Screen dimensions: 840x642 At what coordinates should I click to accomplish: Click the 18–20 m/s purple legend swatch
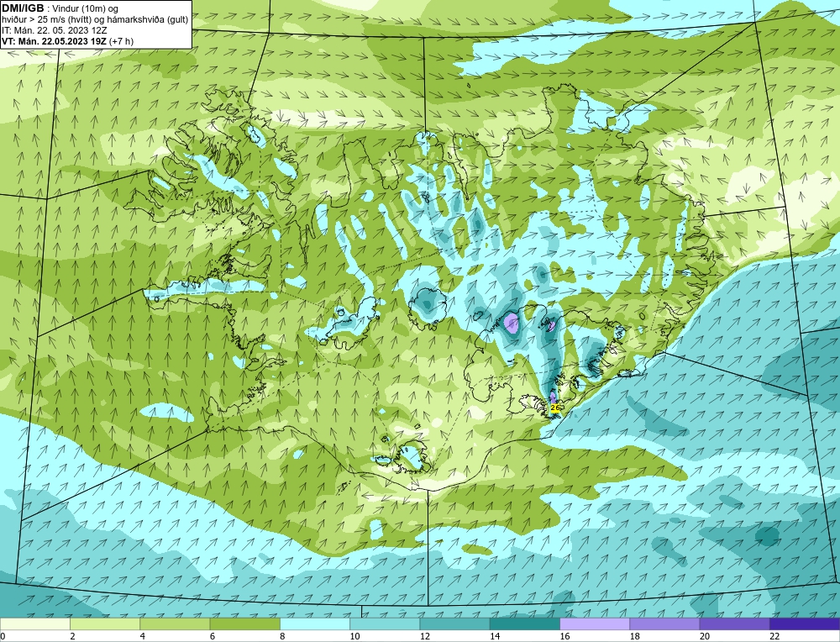click(664, 624)
